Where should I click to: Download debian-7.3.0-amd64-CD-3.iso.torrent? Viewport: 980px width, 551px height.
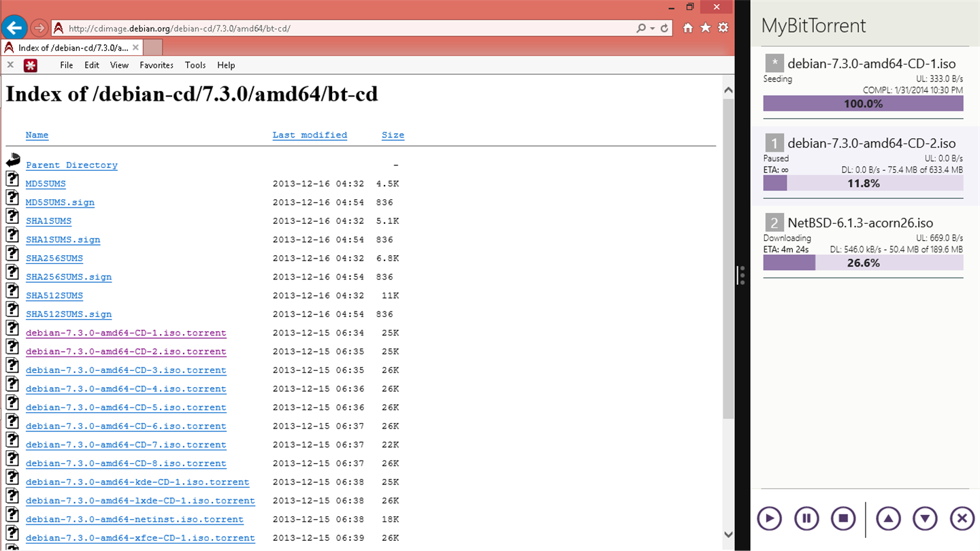(x=126, y=371)
